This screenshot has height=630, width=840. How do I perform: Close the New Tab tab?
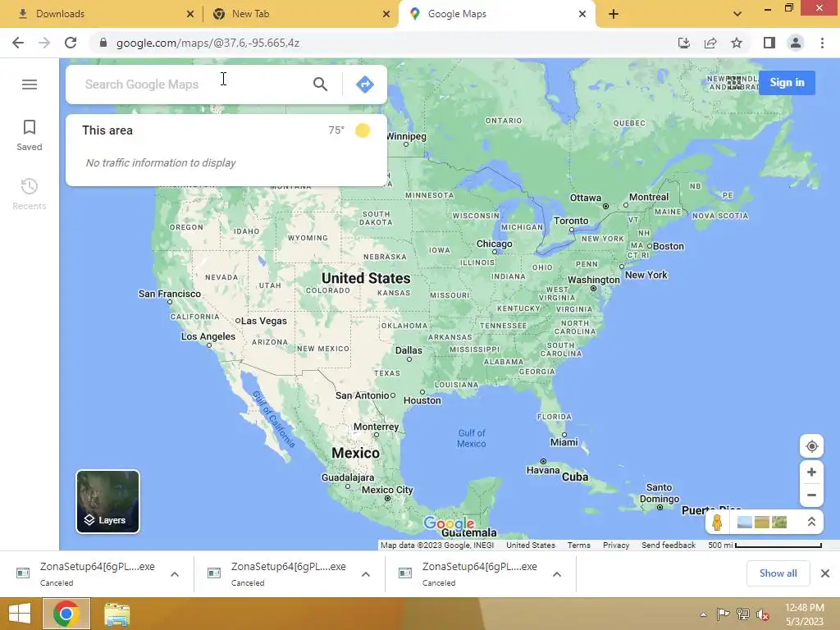tap(386, 14)
